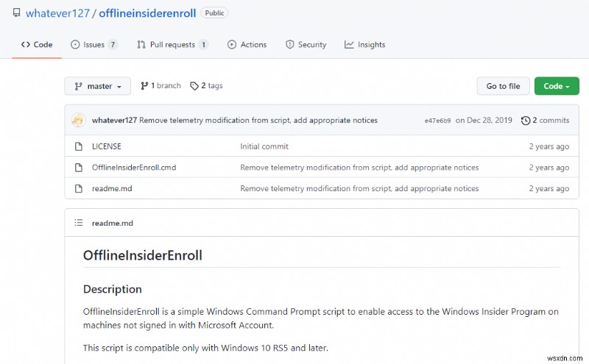
Task: Open the Pull requests tab
Action: (x=172, y=45)
